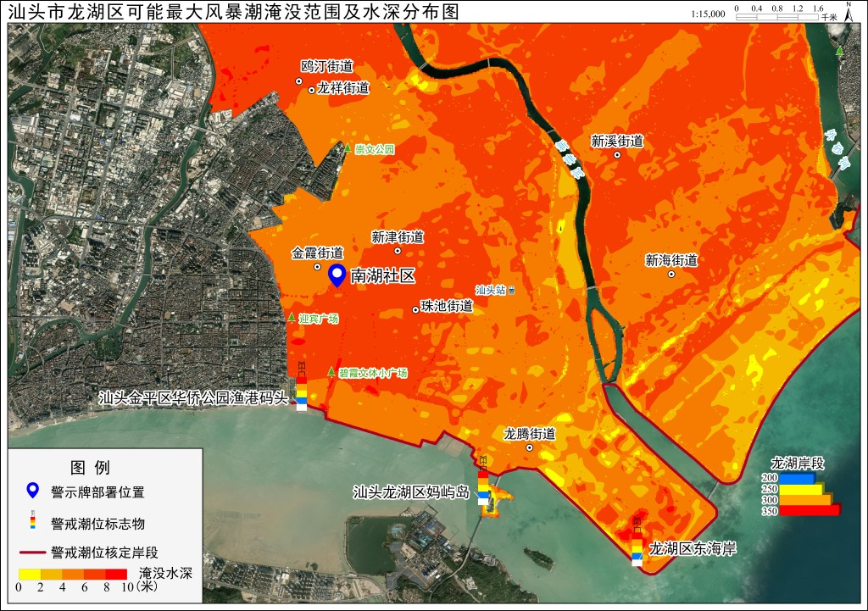Click the 龙湖区东海岸 label
The image size is (868, 611).
click(x=693, y=548)
